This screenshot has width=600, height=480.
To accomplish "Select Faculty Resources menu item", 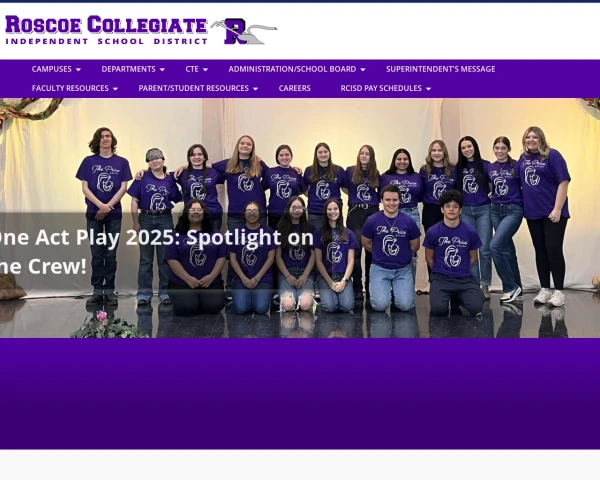I will tap(70, 88).
